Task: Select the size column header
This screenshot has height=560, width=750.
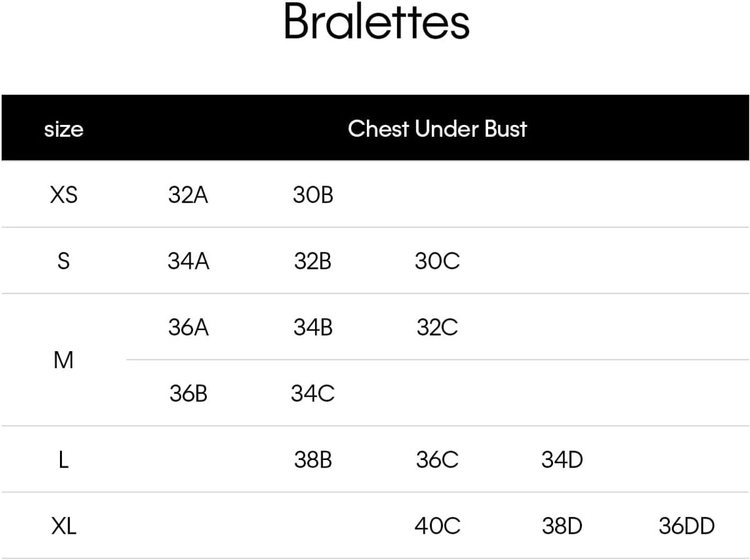Action: click(64, 129)
